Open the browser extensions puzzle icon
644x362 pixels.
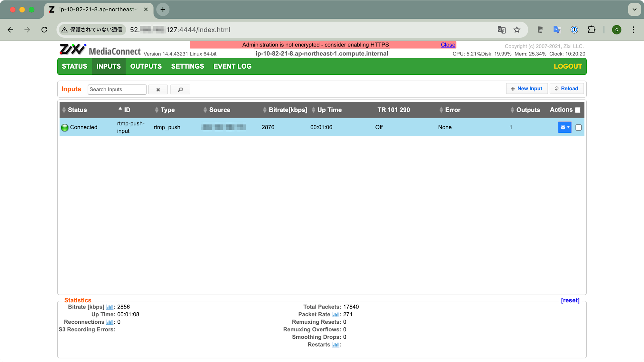(x=592, y=30)
